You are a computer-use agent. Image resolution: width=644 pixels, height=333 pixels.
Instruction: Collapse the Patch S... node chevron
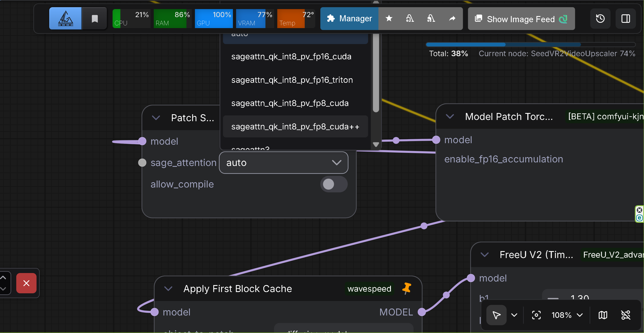coord(156,118)
